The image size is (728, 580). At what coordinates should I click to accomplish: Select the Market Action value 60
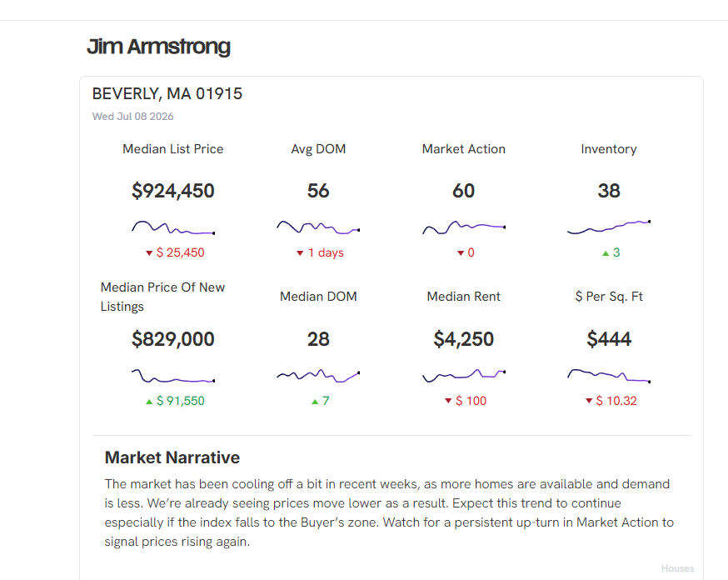464,191
